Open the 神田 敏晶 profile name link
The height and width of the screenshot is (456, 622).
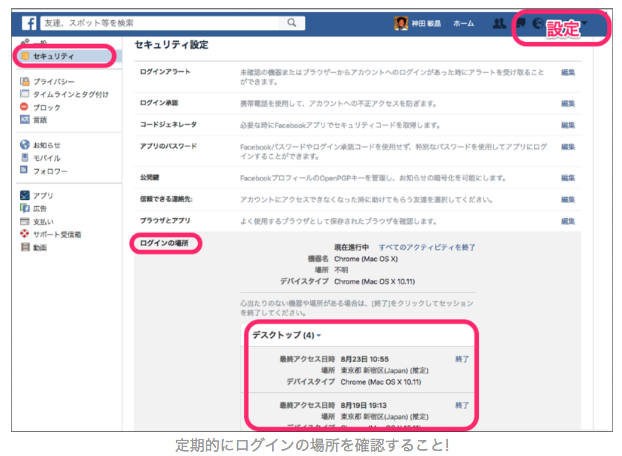(426, 23)
